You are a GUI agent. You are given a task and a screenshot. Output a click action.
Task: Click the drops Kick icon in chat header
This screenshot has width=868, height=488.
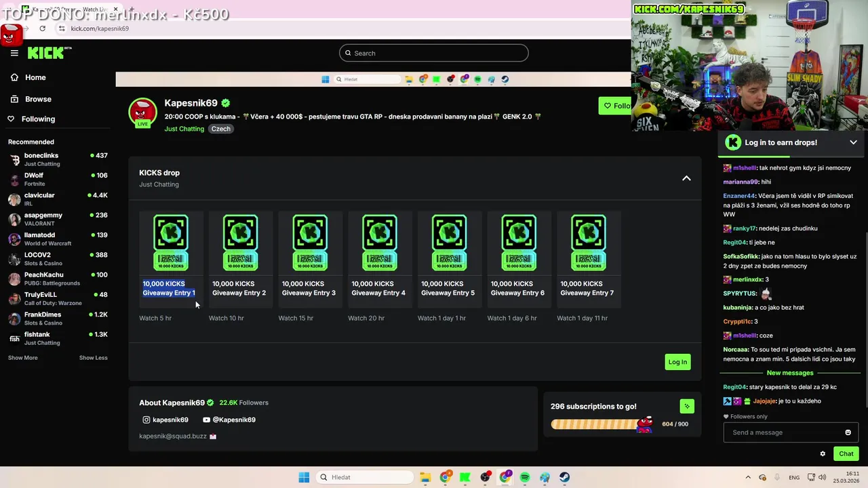(733, 142)
